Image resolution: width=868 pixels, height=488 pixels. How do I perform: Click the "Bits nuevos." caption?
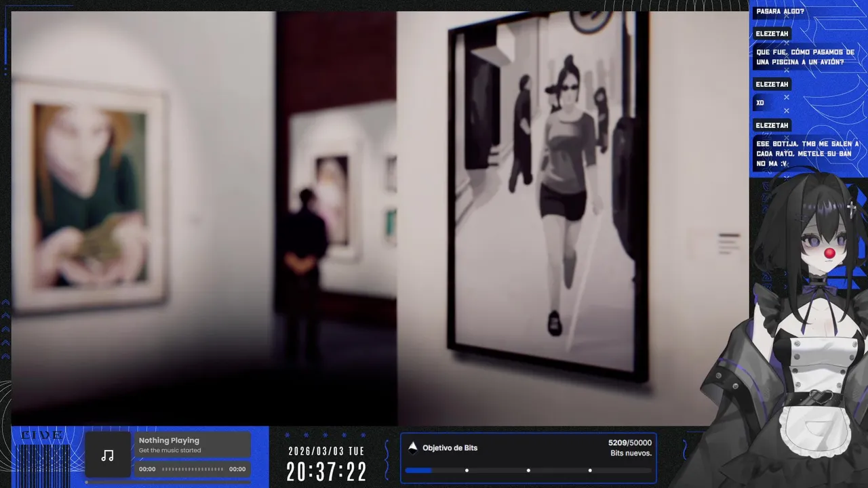click(631, 453)
